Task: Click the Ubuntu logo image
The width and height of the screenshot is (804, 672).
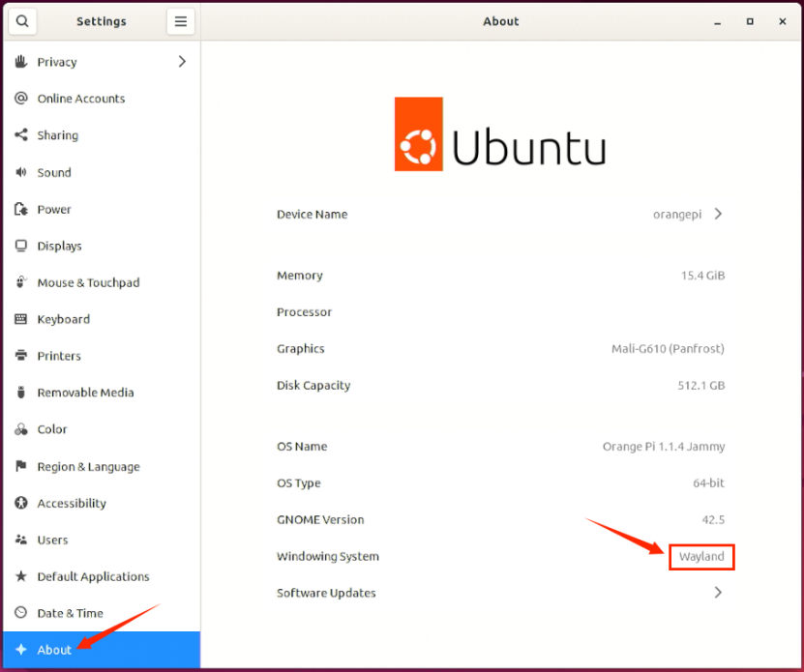Action: (x=500, y=133)
